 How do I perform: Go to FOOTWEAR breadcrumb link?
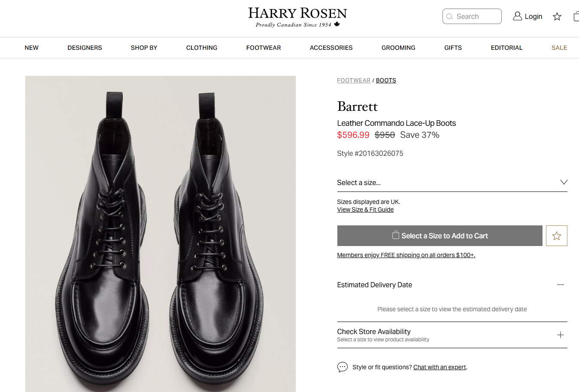354,80
